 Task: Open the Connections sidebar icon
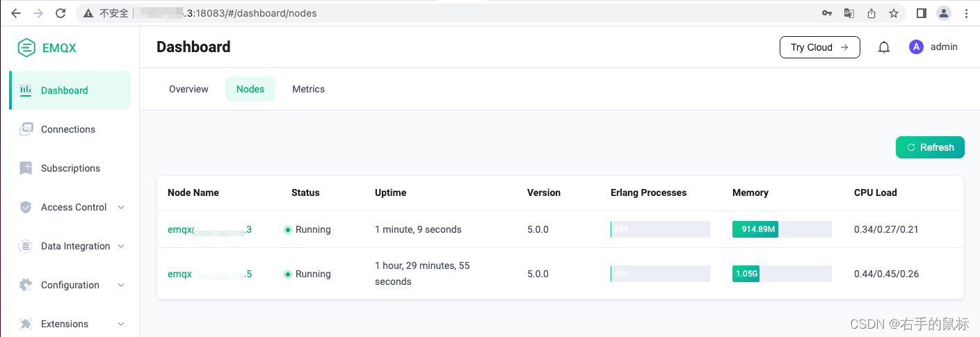[26, 129]
